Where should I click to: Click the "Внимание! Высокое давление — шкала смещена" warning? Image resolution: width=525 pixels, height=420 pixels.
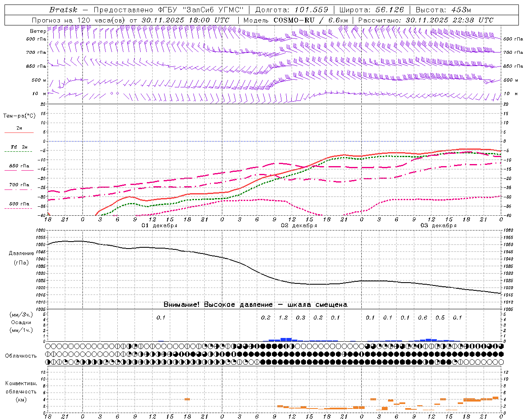(x=256, y=305)
